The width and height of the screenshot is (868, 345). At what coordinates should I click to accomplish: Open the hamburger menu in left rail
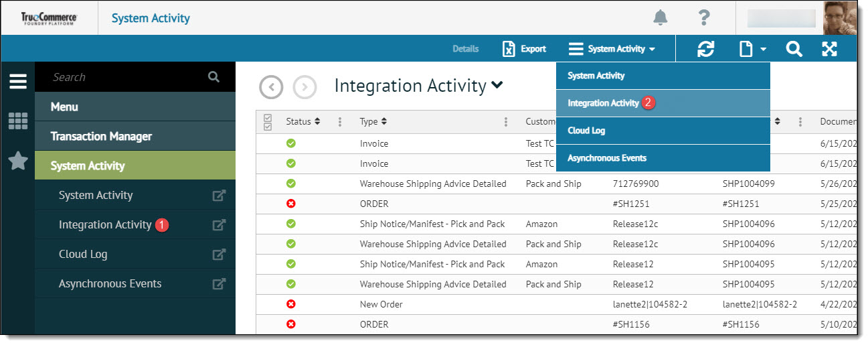point(18,82)
